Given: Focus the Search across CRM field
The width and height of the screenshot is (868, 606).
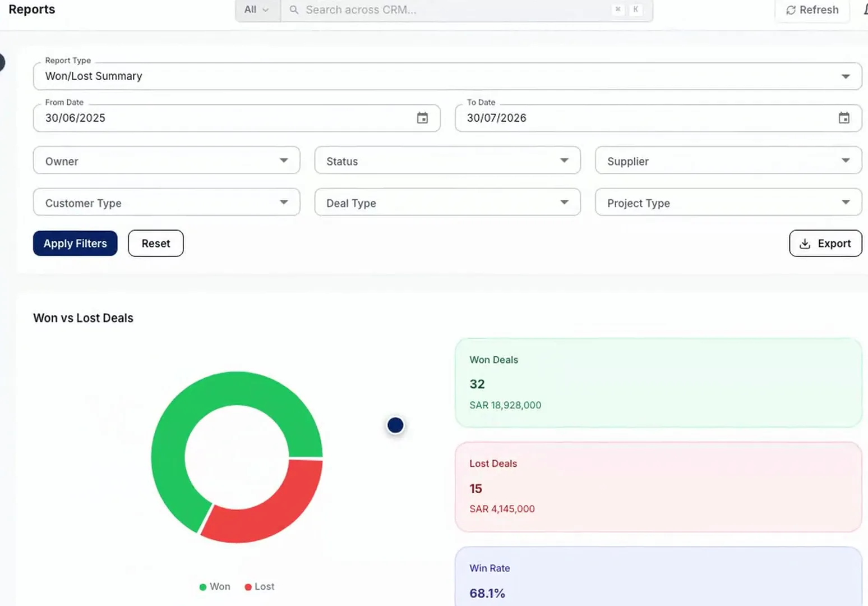Looking at the screenshot, I should click(467, 10).
